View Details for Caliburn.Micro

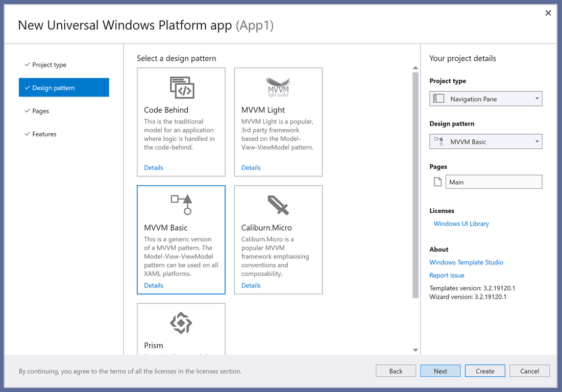tap(251, 286)
